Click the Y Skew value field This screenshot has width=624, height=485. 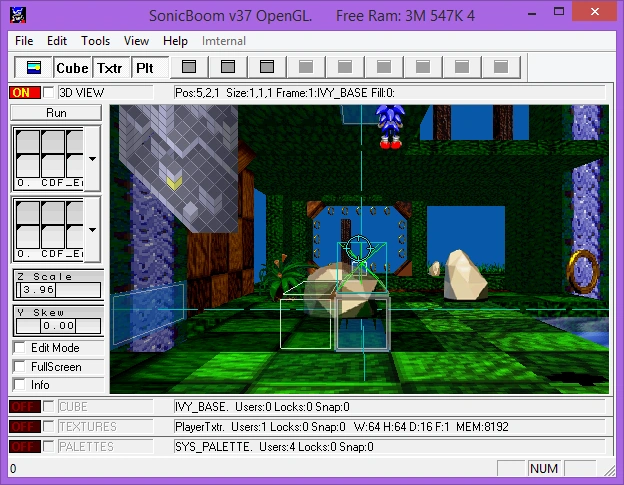58,326
